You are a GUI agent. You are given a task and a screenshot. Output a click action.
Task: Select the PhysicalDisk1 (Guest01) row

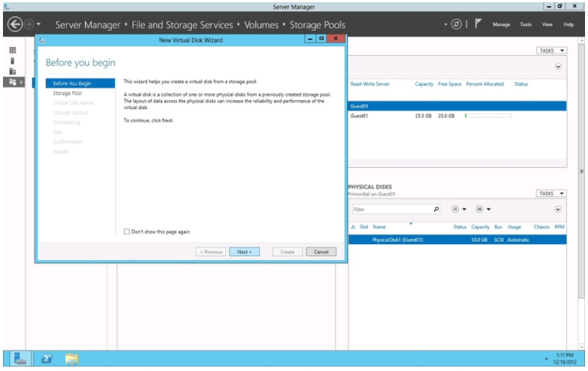pyautogui.click(x=457, y=240)
